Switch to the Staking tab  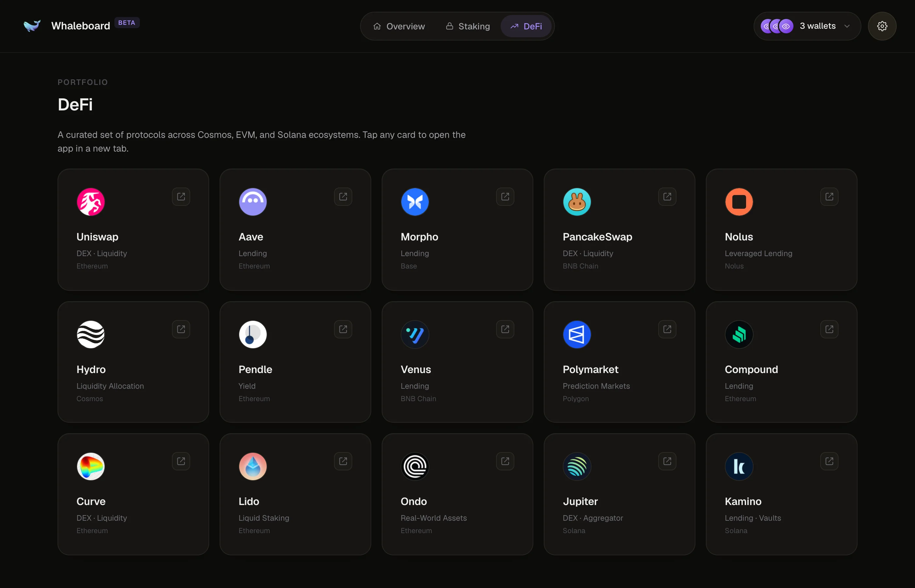[468, 26]
